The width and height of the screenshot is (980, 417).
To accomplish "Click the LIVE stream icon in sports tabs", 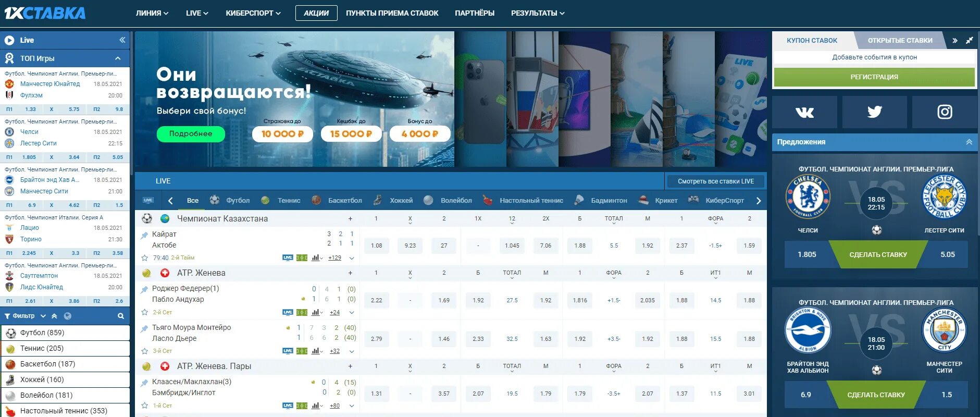I will coord(148,200).
